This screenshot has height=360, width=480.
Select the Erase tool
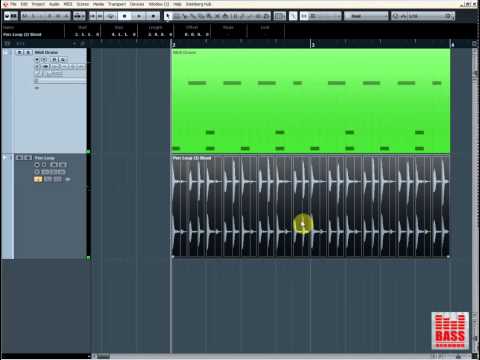(x=201, y=16)
